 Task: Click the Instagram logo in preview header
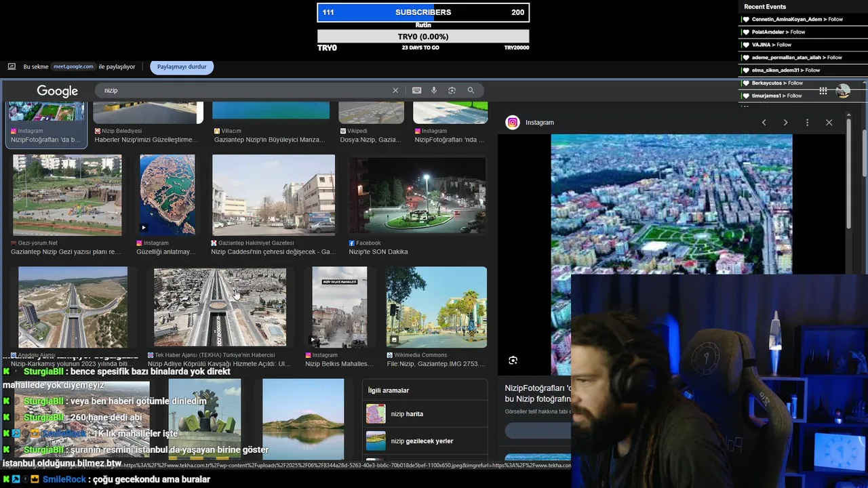(513, 123)
